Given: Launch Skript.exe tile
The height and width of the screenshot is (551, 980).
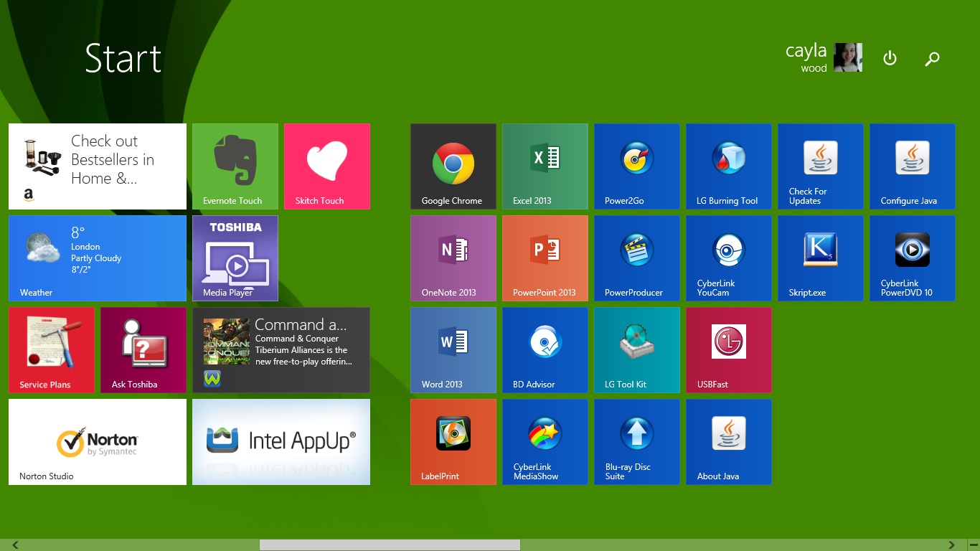Looking at the screenshot, I should 821,258.
